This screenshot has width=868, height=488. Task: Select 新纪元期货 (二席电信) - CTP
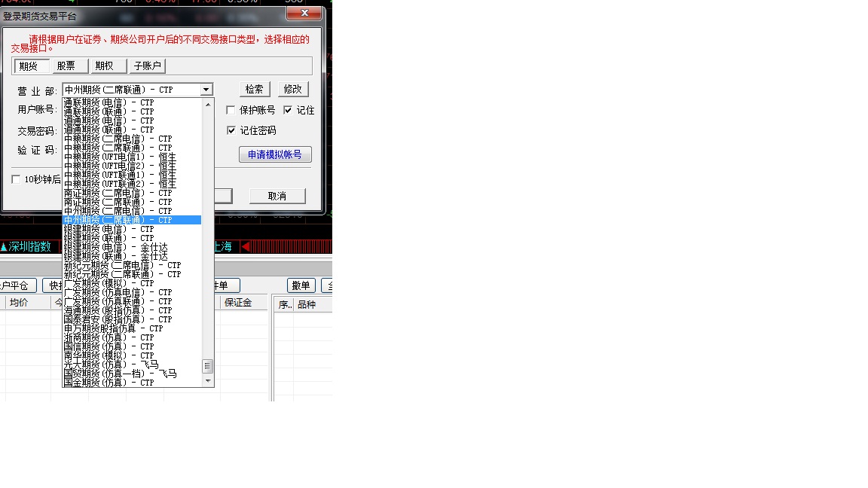[132, 266]
